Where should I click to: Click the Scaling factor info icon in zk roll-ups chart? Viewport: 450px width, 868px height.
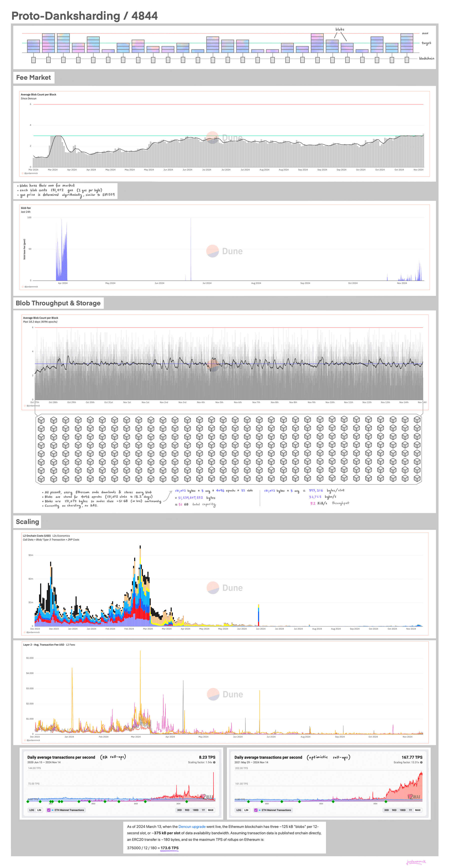pyautogui.click(x=214, y=763)
